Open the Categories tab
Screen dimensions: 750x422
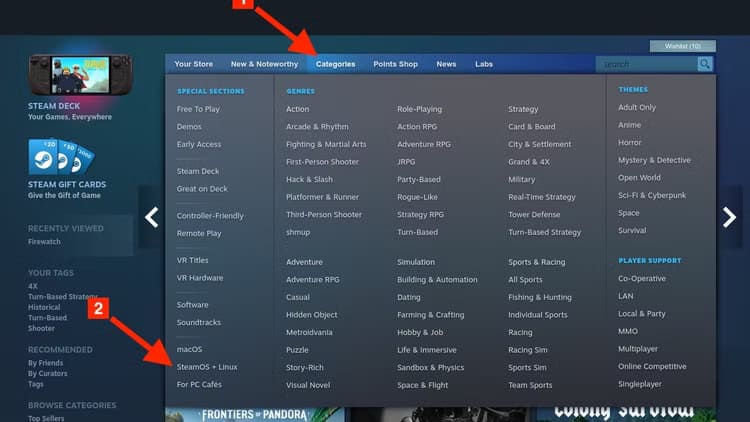pos(335,64)
